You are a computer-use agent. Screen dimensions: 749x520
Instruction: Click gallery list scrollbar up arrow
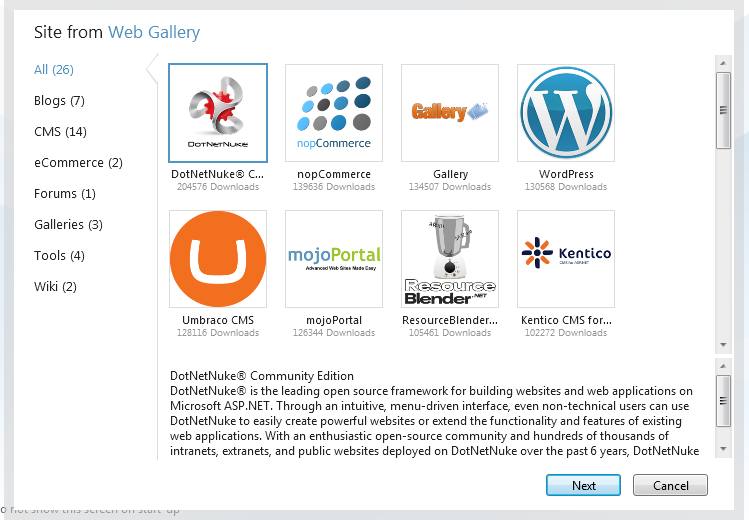pyautogui.click(x=723, y=63)
